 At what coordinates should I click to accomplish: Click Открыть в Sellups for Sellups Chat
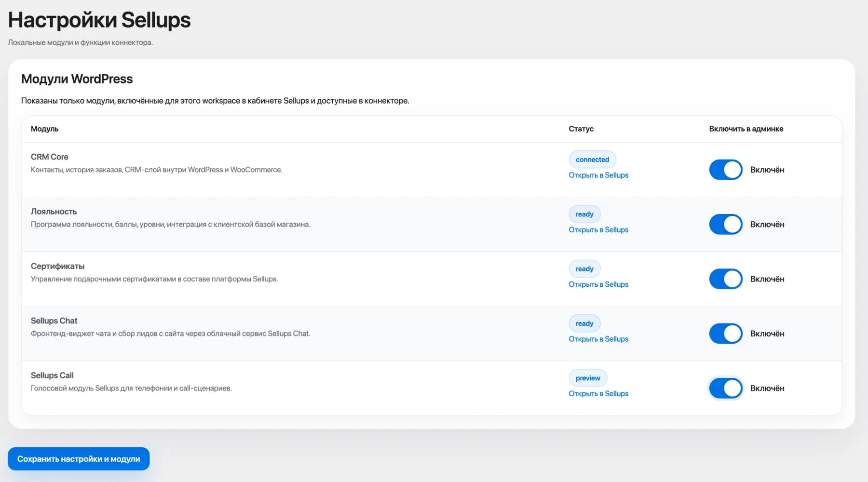[x=598, y=339]
